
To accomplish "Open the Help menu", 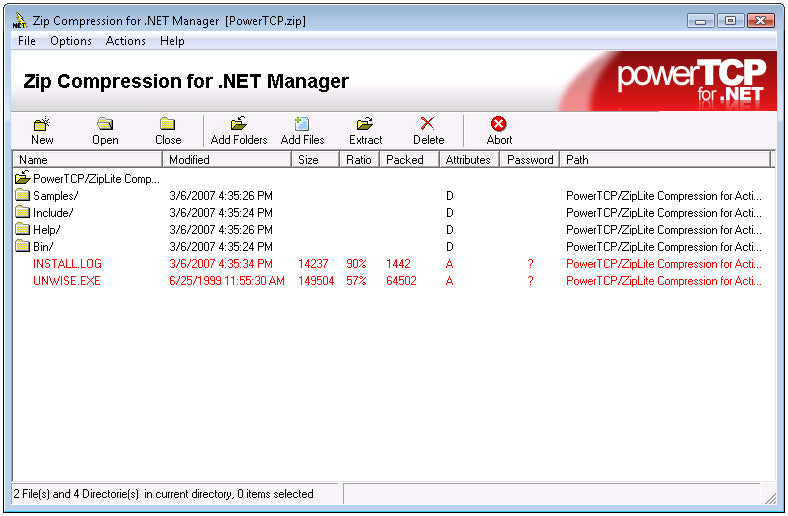I will tap(172, 41).
